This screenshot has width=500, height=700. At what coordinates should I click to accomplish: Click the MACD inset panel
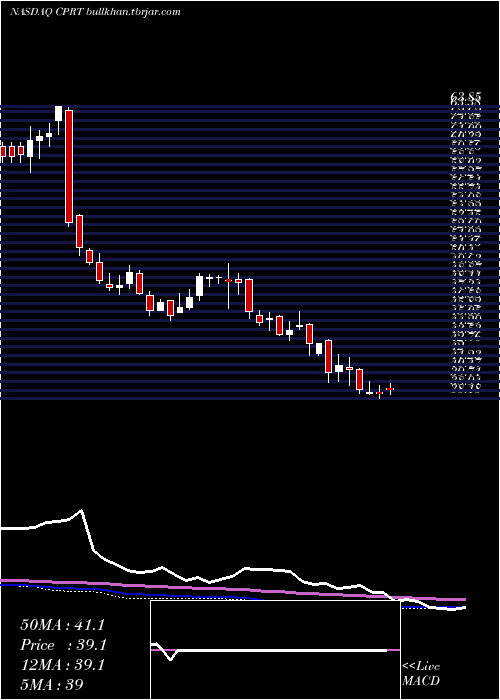(275, 650)
